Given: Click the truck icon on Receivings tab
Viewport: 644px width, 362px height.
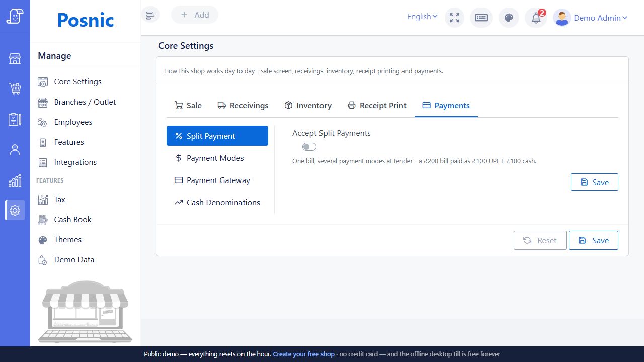Looking at the screenshot, I should [x=221, y=105].
